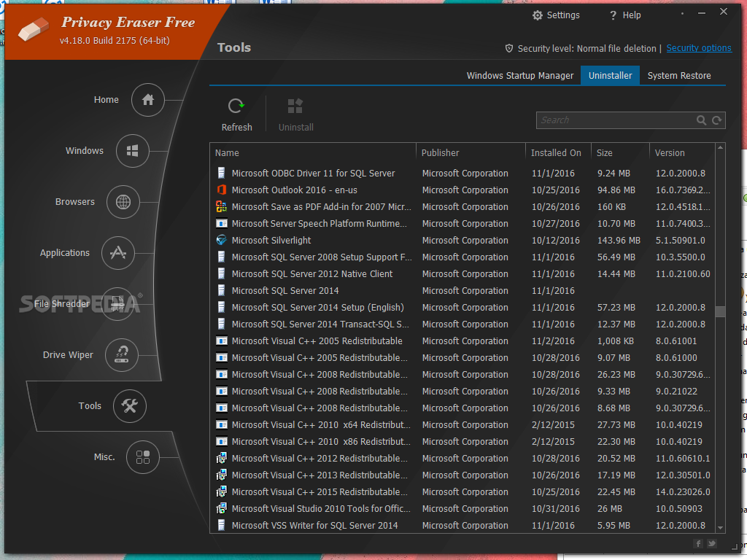The image size is (747, 560).
Task: Open the Tools wrench icon
Action: (130, 405)
